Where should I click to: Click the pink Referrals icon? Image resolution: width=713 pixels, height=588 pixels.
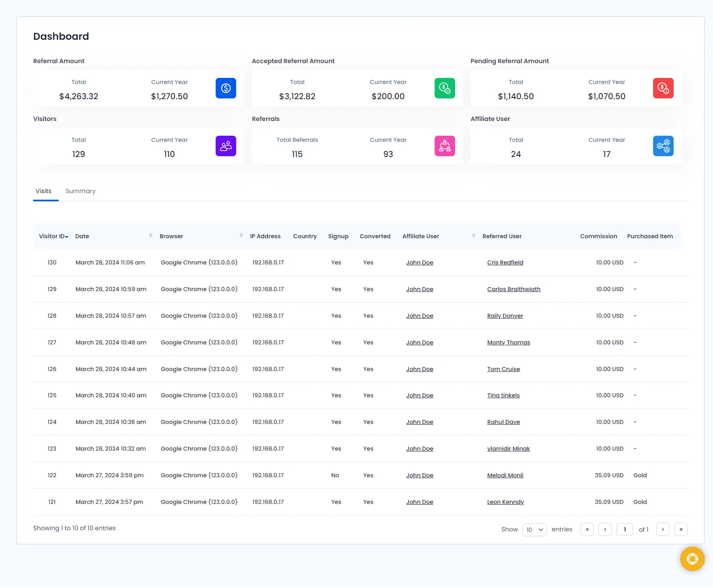444,146
